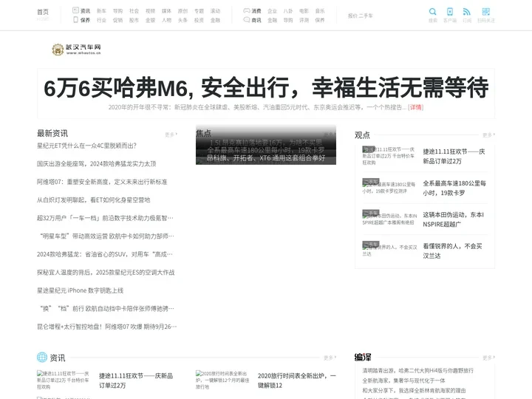Open 资讯 article 2020旅行时间表全新出炉

click(297, 381)
